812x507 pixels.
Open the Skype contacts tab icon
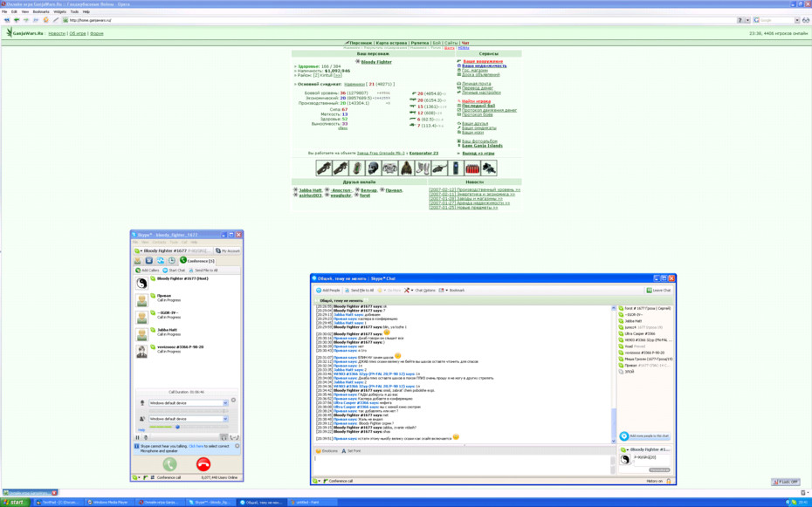138,261
